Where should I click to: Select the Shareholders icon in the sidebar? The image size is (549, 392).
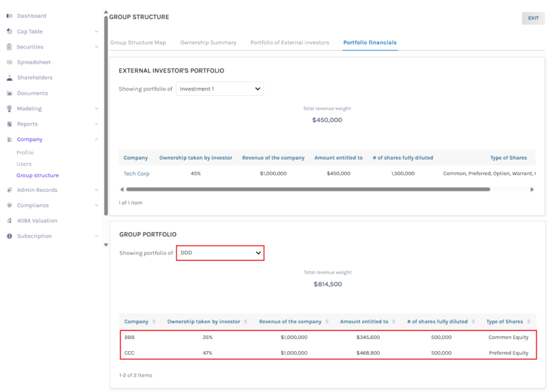click(x=9, y=77)
